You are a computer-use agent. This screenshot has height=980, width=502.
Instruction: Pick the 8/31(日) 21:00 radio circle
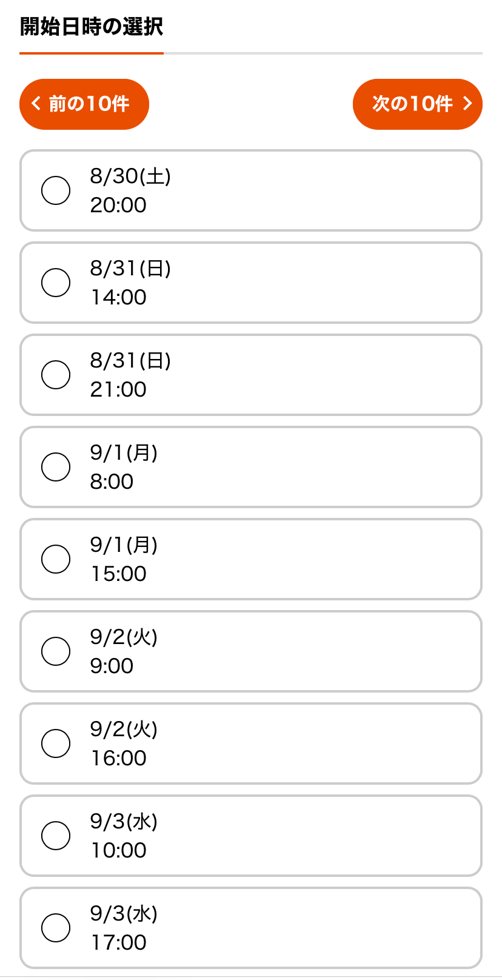click(56, 375)
